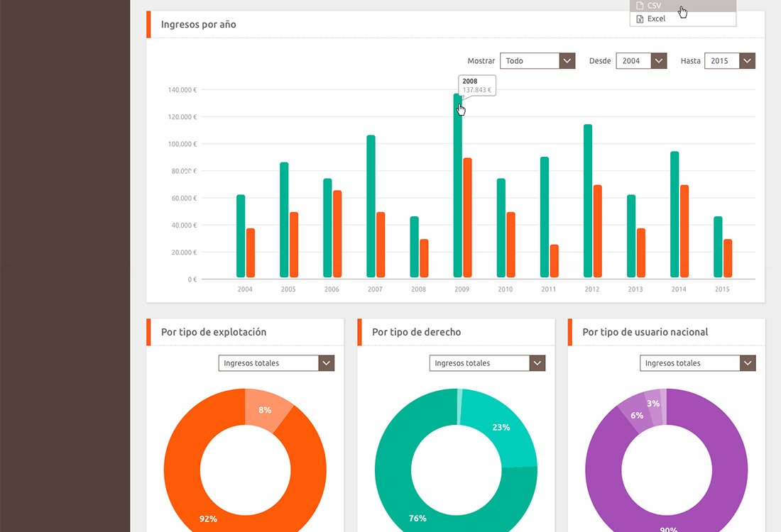Select the orange bar for 2011
This screenshot has height=532, width=781.
click(555, 261)
